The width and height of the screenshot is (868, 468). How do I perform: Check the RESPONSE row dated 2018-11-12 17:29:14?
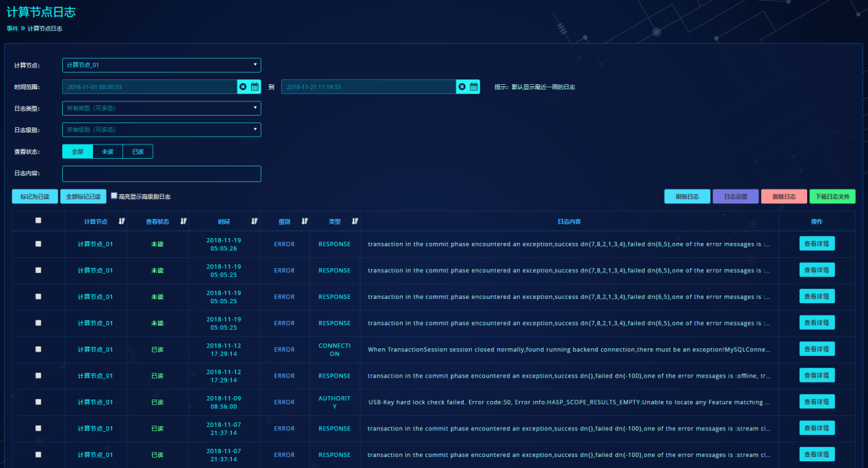coord(38,375)
